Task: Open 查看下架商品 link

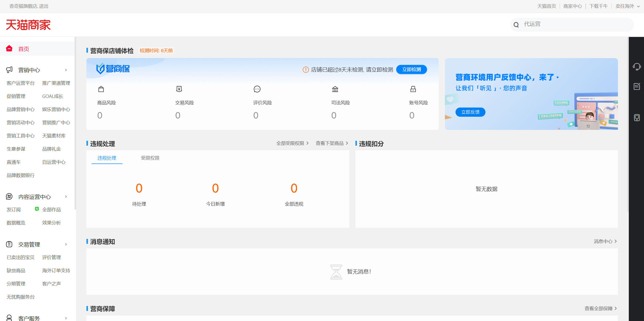Action: point(332,143)
